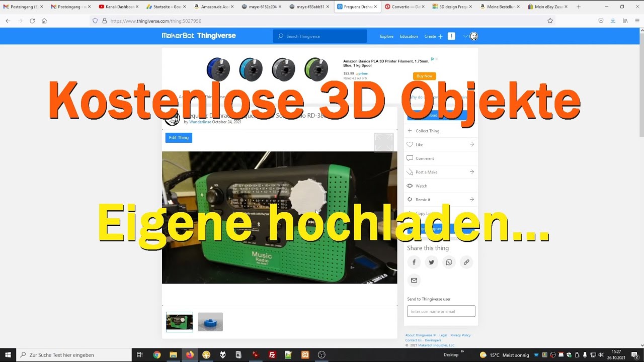
Task: Go to browser home page icon
Action: tap(44, 21)
